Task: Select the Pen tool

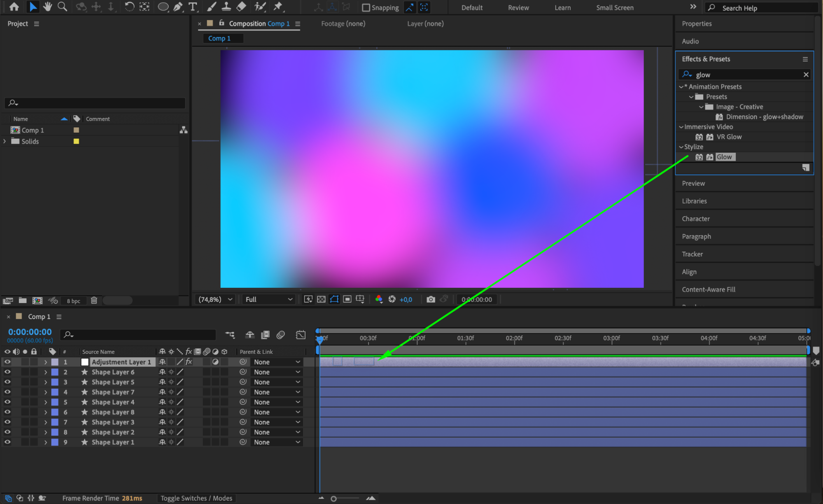Action: pos(178,7)
